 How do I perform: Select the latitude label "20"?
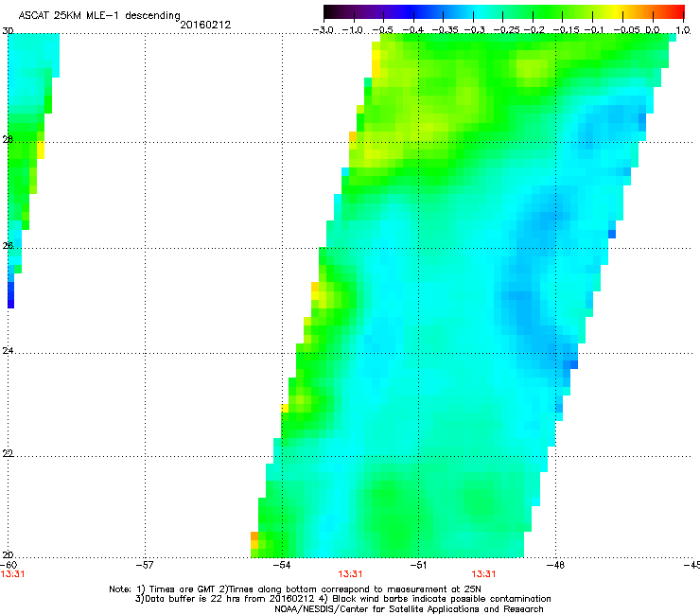pyautogui.click(x=8, y=555)
